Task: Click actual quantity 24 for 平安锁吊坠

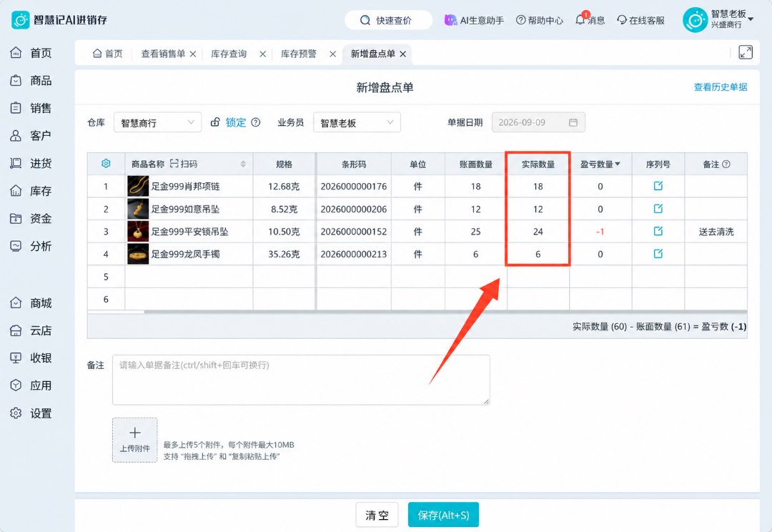Action: [x=538, y=232]
